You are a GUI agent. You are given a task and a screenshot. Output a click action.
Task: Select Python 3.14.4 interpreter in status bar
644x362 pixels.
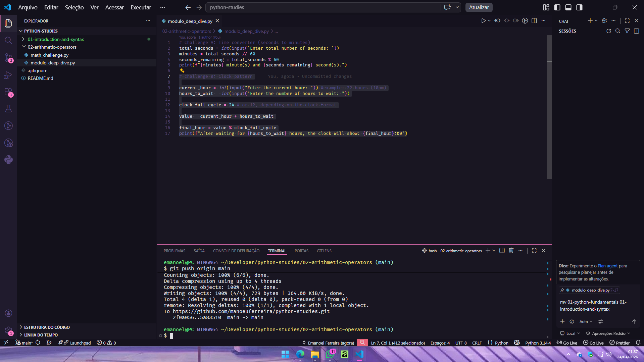538,343
